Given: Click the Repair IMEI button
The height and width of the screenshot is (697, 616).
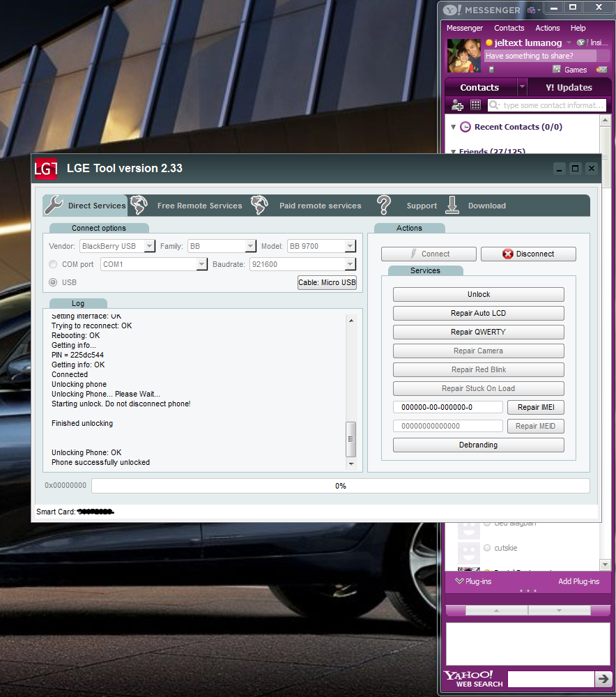Looking at the screenshot, I should click(536, 407).
